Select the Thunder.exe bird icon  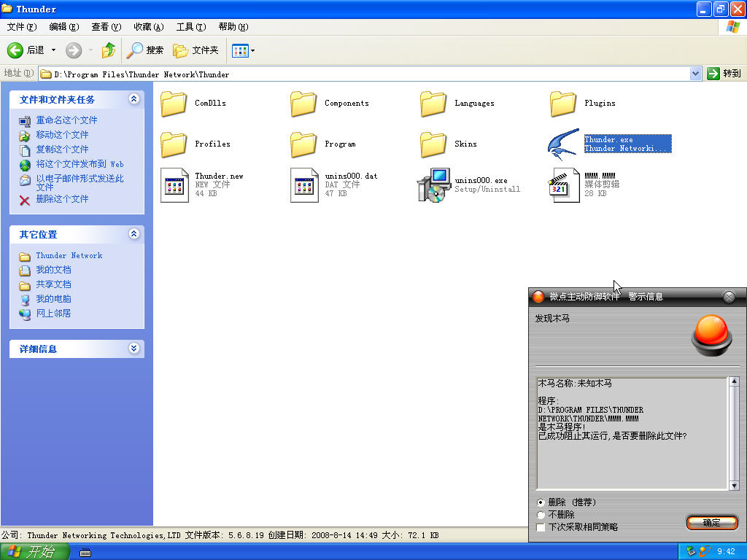pyautogui.click(x=563, y=144)
